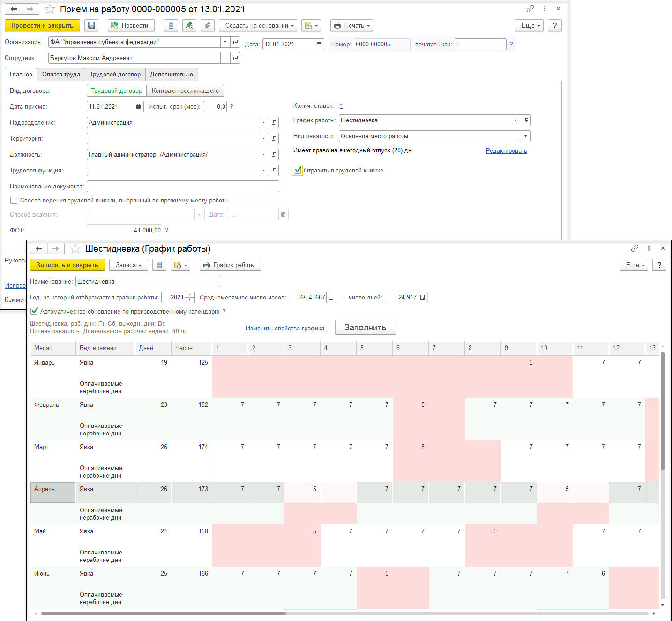This screenshot has height=621, width=672.
Task: Open График работы item with its open icon
Action: point(526,120)
